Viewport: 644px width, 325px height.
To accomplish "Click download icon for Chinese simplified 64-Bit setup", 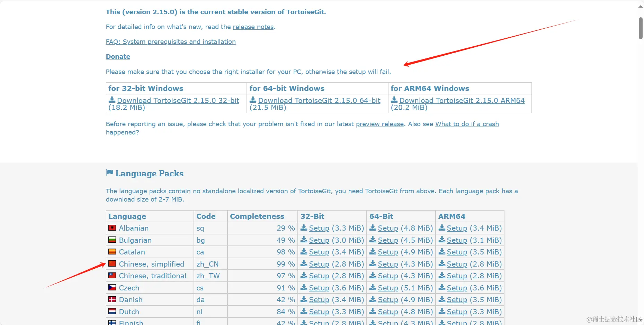I will click(373, 263).
